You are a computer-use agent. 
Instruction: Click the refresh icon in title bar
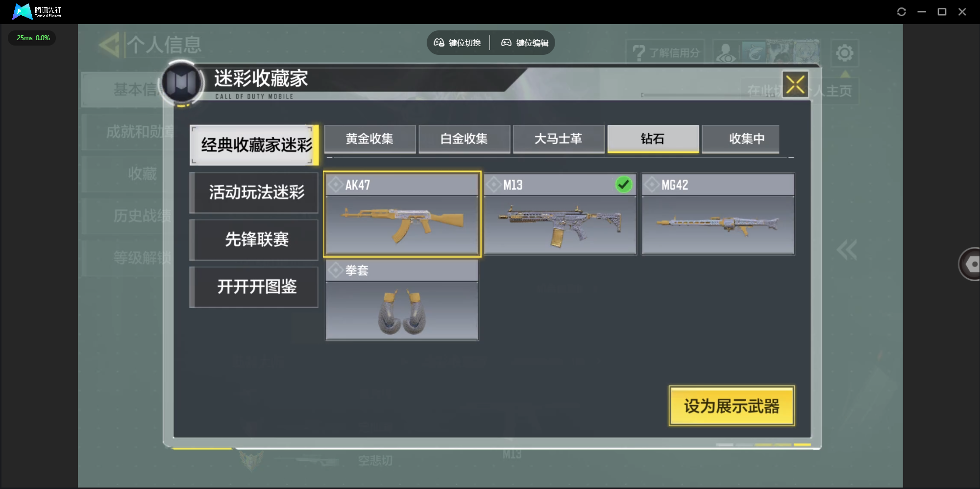[902, 12]
